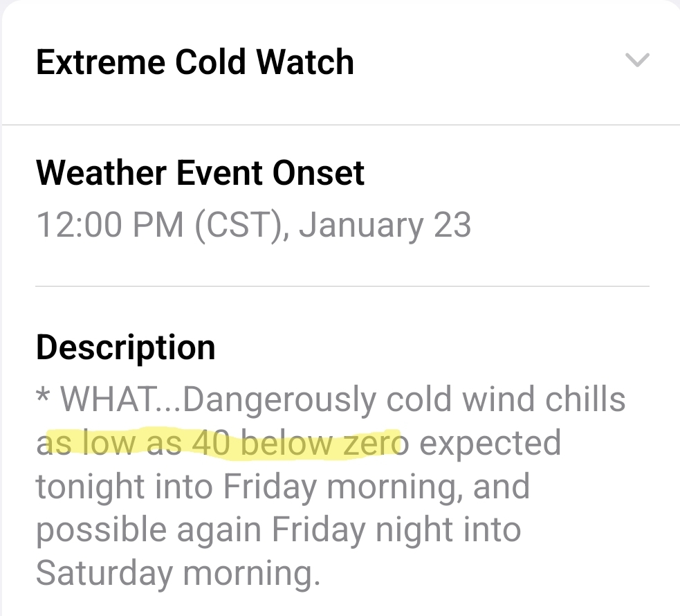The height and width of the screenshot is (616, 680).
Task: Click the divider below Extreme Cold Watch
Action: tap(340, 125)
